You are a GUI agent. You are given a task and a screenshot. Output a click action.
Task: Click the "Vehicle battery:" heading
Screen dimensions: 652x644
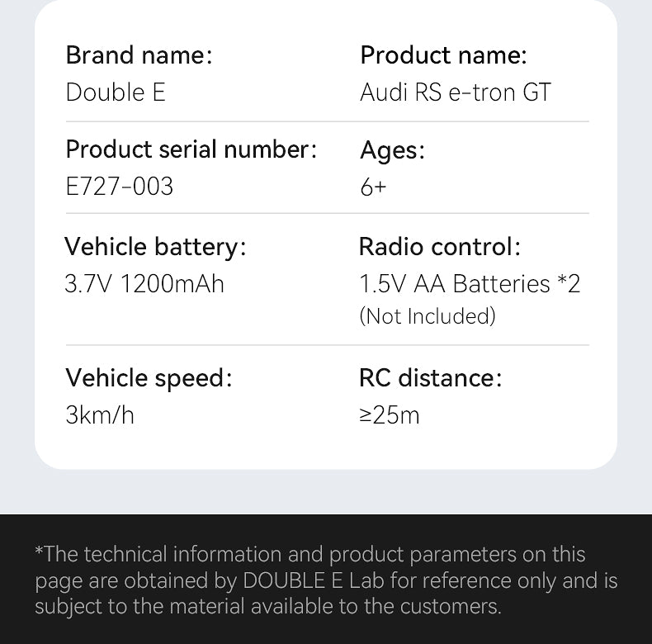pos(155,246)
